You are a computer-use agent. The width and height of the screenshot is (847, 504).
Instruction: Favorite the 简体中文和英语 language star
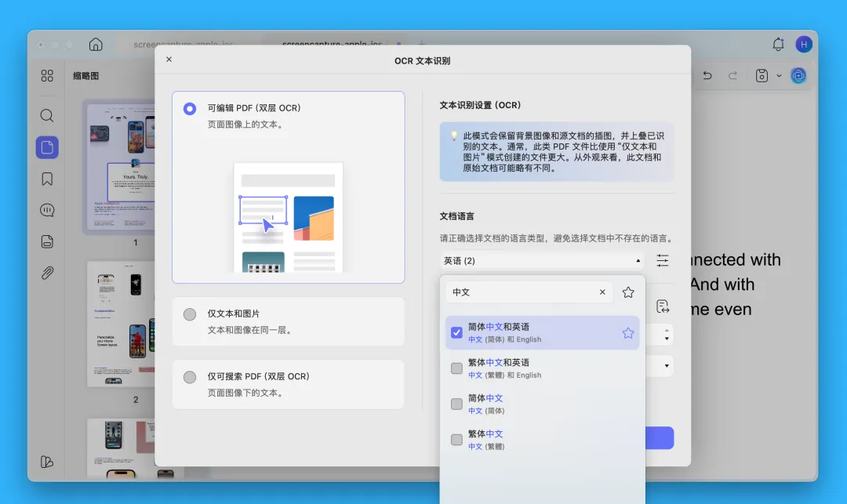coord(627,333)
